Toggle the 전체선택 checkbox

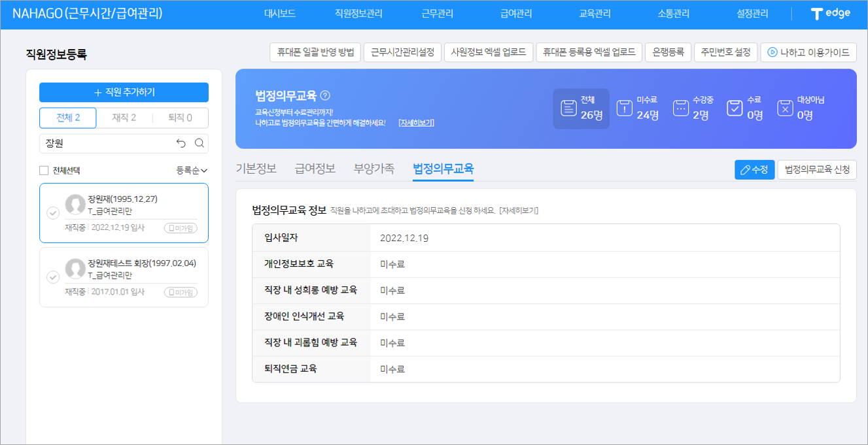click(x=44, y=171)
